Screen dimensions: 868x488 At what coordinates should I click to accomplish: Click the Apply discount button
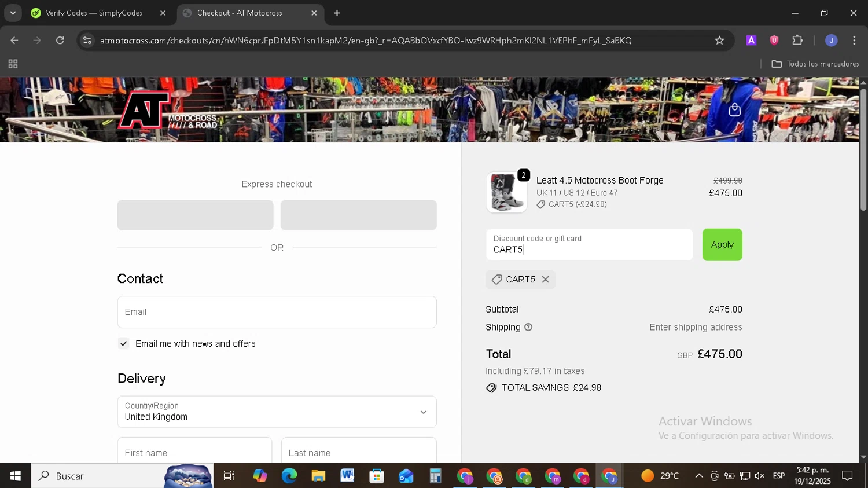click(x=722, y=245)
